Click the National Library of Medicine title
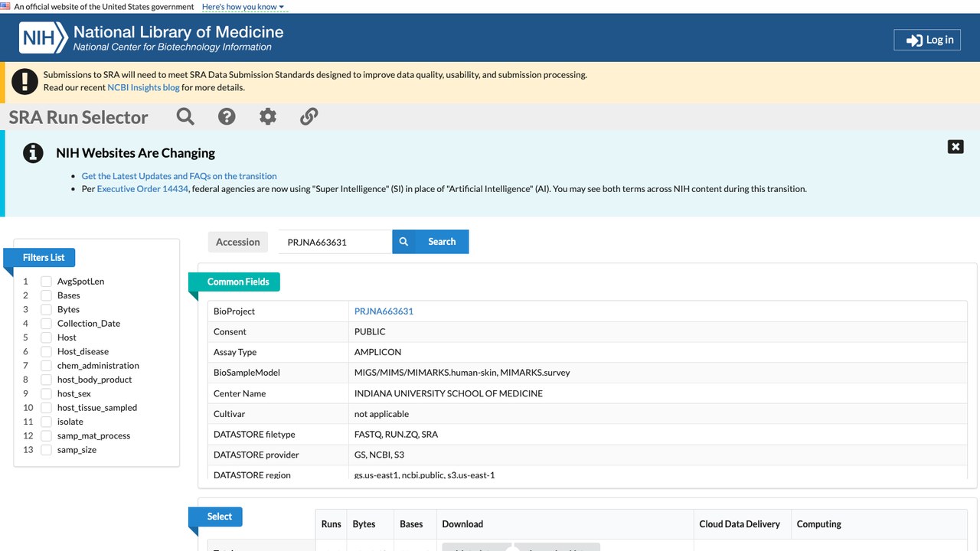The width and height of the screenshot is (980, 551). click(178, 32)
